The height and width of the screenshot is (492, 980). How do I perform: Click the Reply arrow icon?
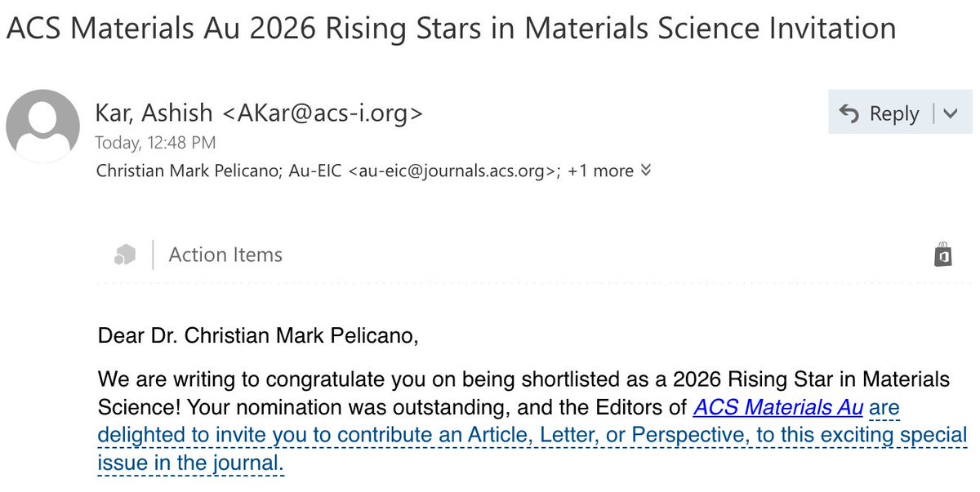[x=849, y=113]
